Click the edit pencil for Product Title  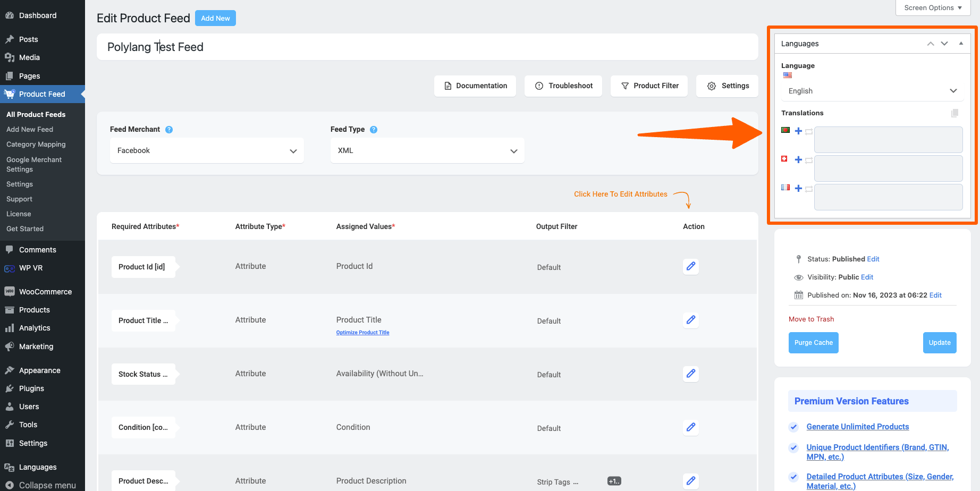click(691, 320)
